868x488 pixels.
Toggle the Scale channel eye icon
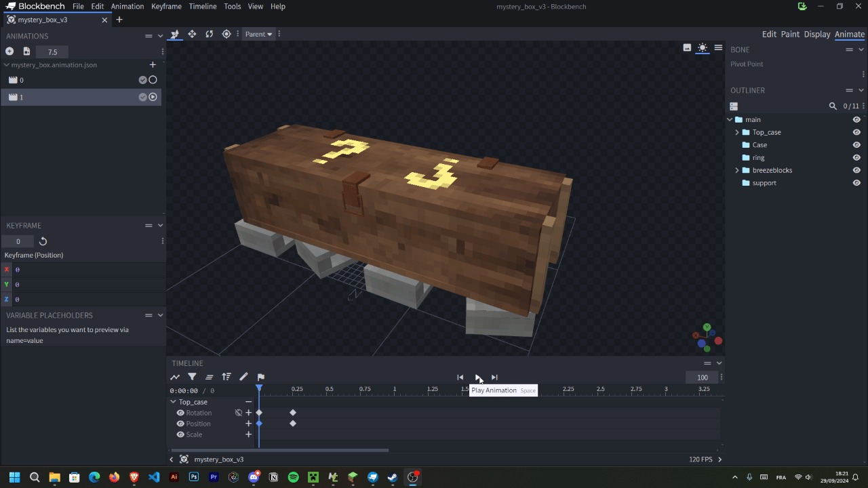point(180,434)
